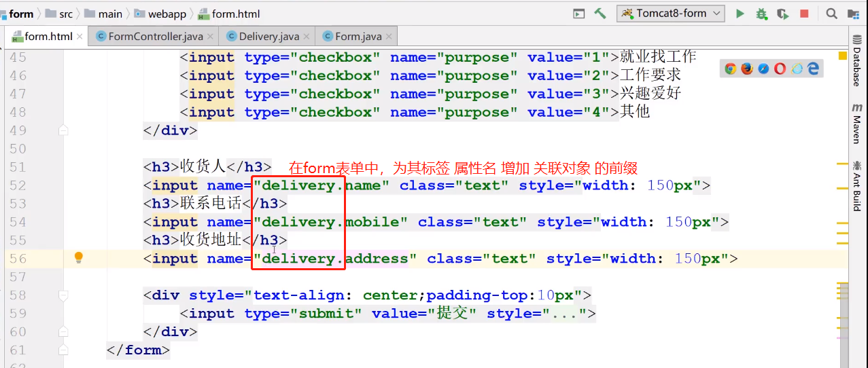Click webapp folder in breadcrumb
868x368 pixels.
(162, 14)
